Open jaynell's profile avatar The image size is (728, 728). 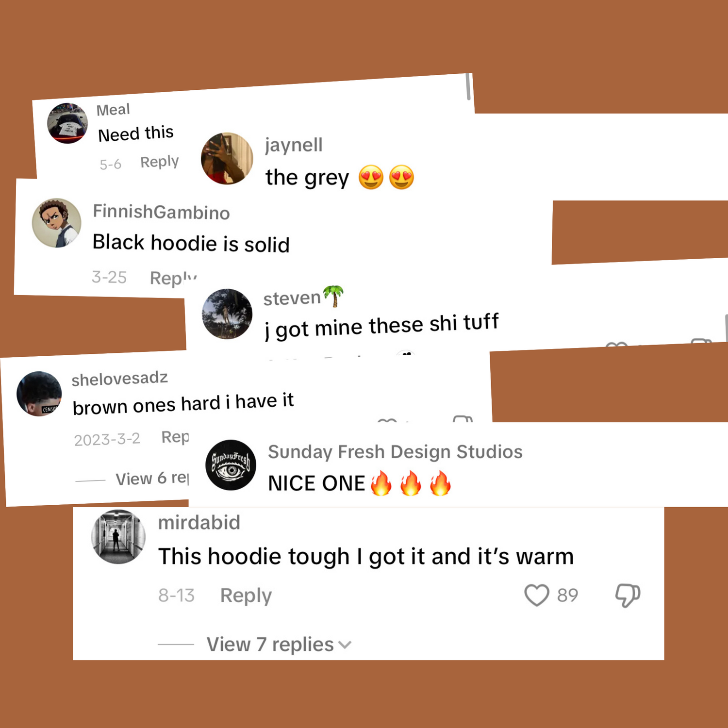tap(227, 158)
